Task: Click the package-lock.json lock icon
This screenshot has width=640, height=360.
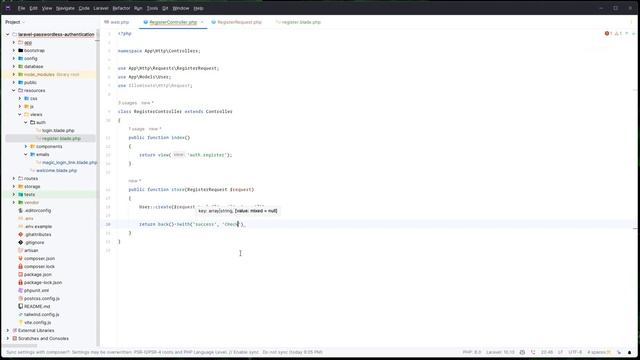Action: click(20, 282)
